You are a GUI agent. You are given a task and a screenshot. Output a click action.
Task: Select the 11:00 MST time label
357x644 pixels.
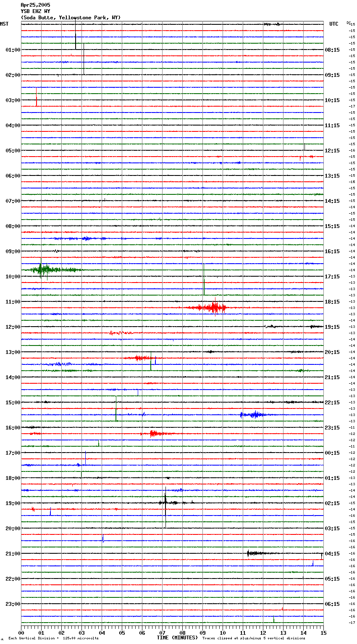13,301
